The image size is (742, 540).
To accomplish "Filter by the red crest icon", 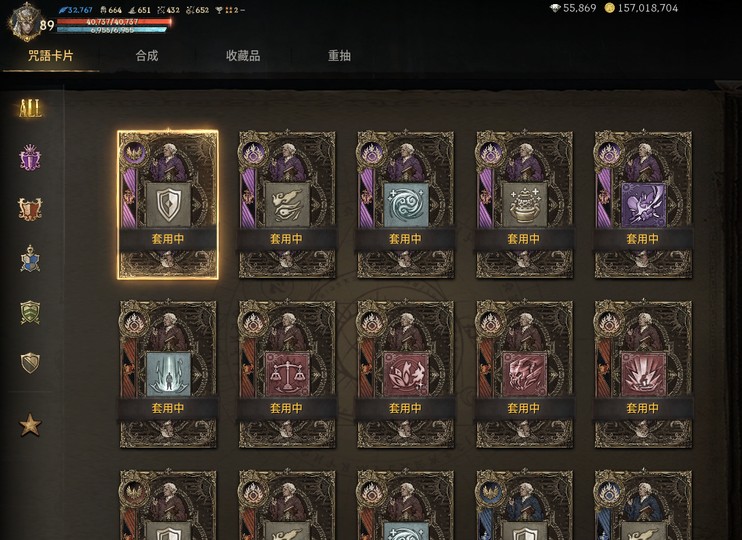I will click(30, 209).
